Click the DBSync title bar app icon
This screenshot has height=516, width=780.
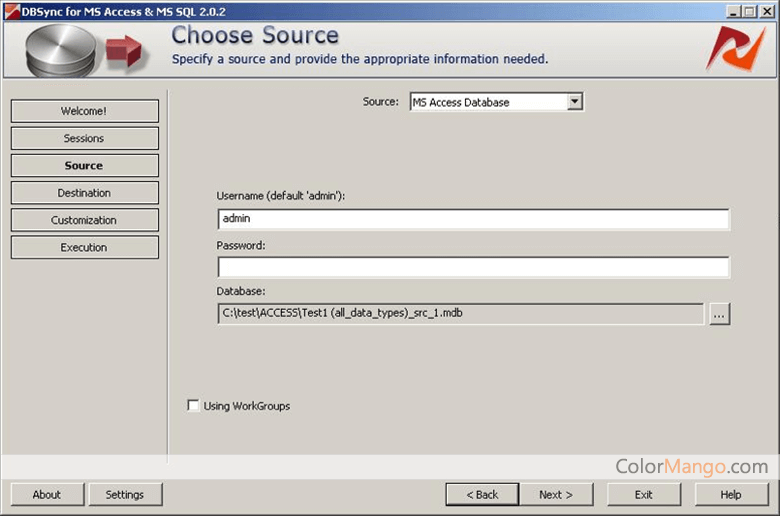[12, 11]
